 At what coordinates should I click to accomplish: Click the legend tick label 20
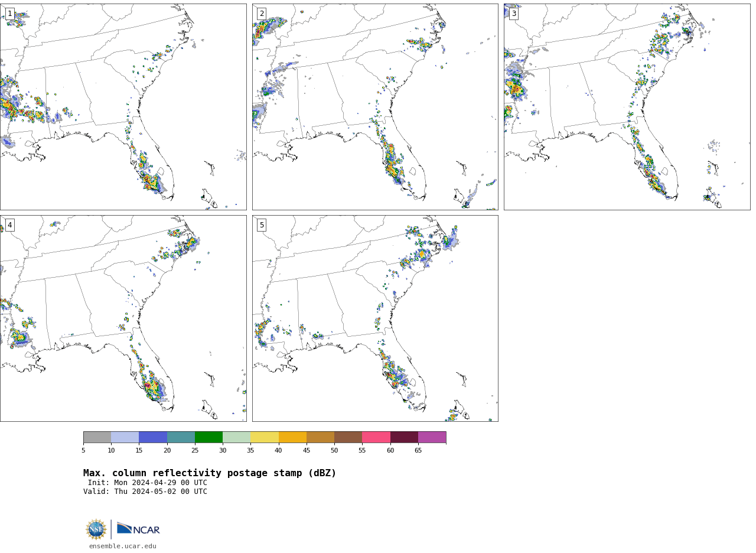pos(167,451)
